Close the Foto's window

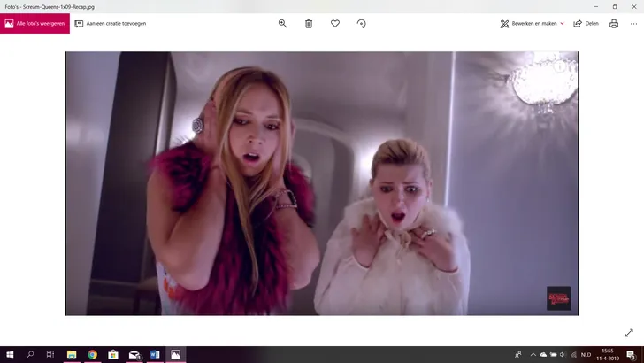pos(634,6)
